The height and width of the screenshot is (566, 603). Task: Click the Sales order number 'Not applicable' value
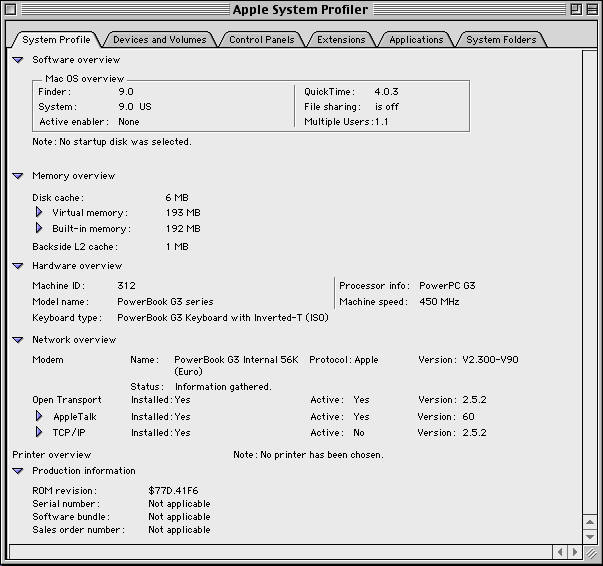[179, 530]
